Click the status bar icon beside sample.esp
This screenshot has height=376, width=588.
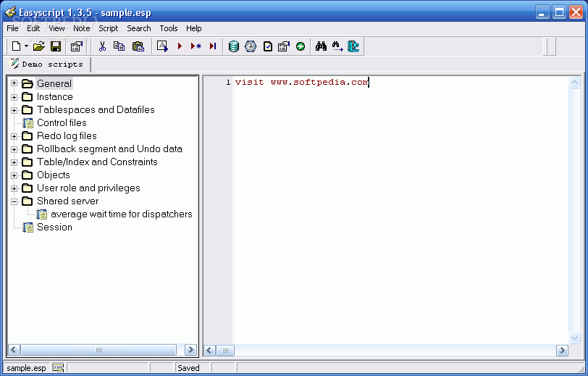pos(58,368)
